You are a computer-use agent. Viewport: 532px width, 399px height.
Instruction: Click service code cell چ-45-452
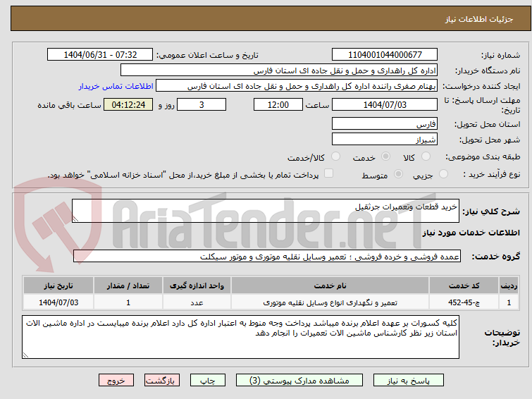[x=464, y=302]
